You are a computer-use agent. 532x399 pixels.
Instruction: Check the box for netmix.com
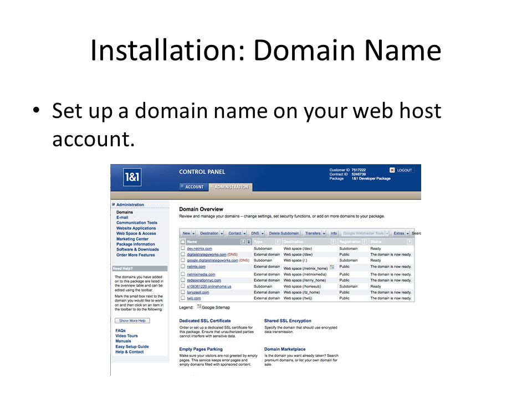[x=183, y=267]
